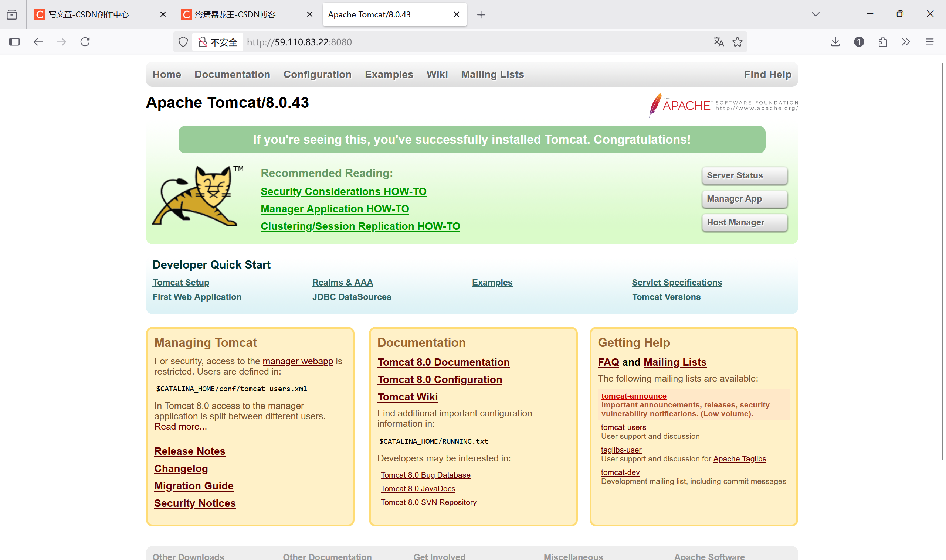Open the Release Notes link
Screen dimensions: 946x560
[190, 451]
